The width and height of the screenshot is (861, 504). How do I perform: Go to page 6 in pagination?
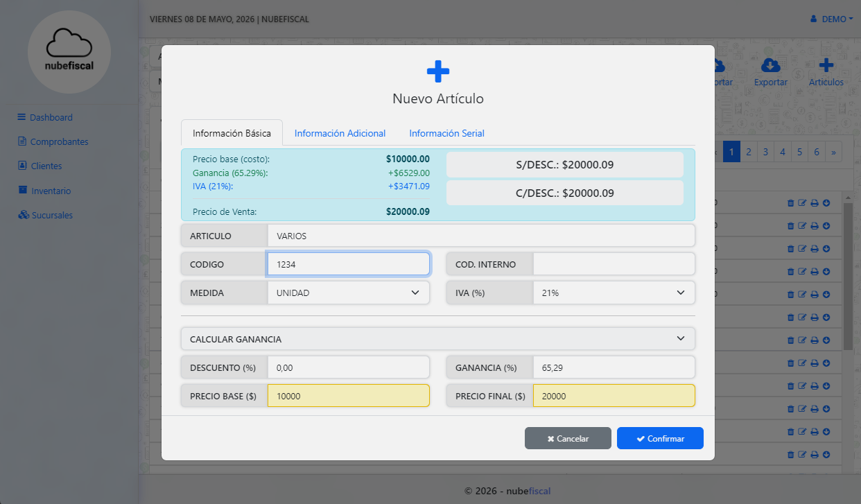click(817, 151)
